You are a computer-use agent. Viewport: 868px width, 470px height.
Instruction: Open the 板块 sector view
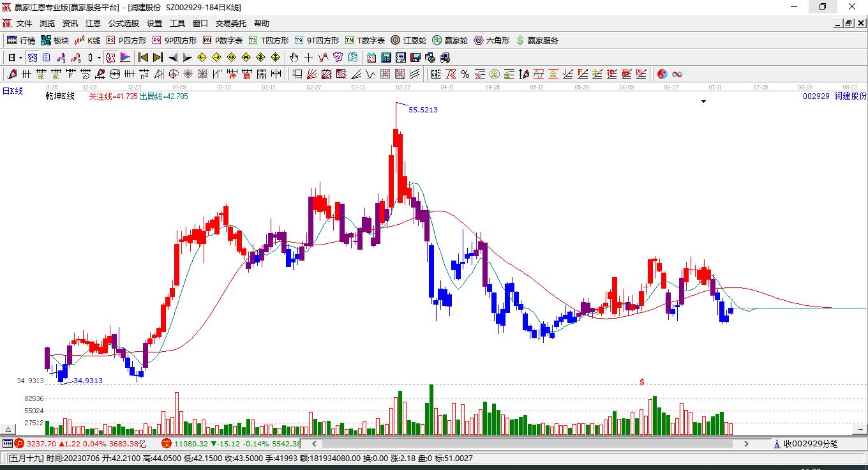[55, 40]
